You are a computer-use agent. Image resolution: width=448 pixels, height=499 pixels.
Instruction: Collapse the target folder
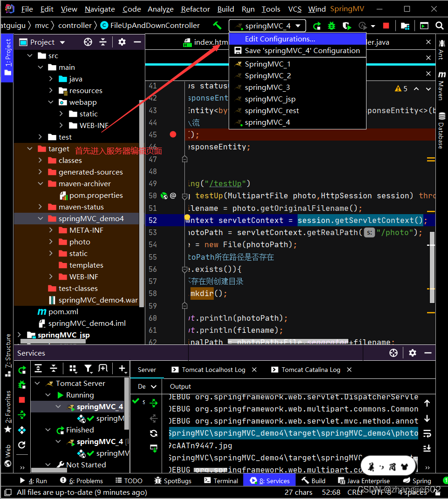coord(30,148)
